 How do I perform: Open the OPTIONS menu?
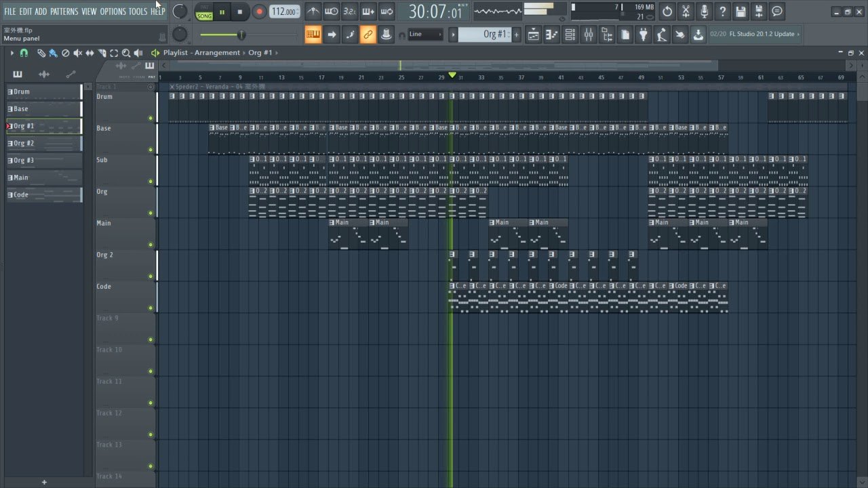point(113,12)
